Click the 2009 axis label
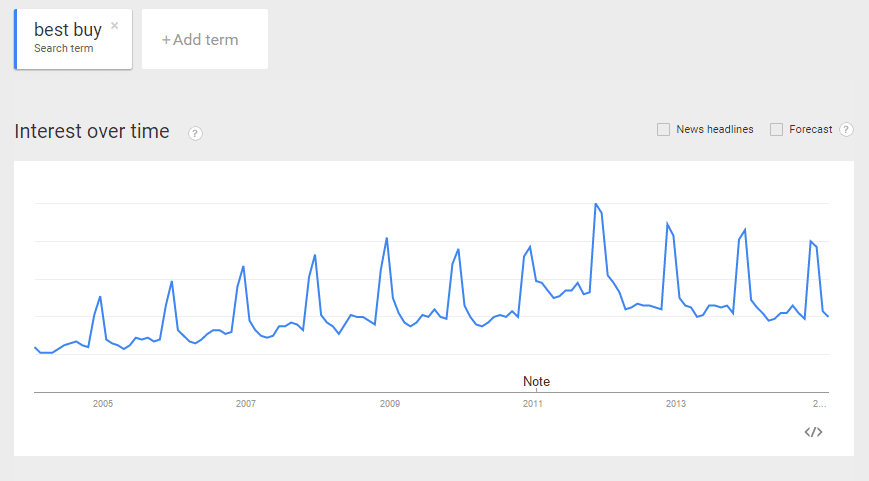Viewport: 869px width, 481px height. [390, 404]
